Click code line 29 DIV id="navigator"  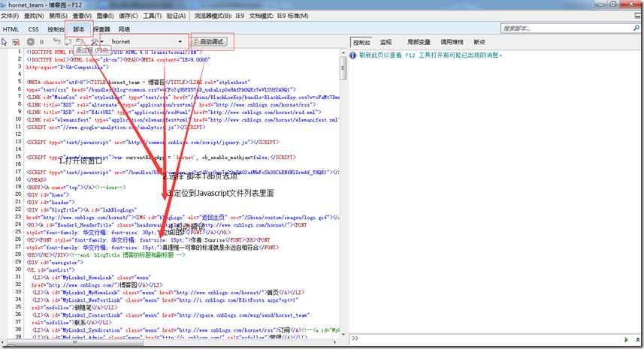(55, 262)
